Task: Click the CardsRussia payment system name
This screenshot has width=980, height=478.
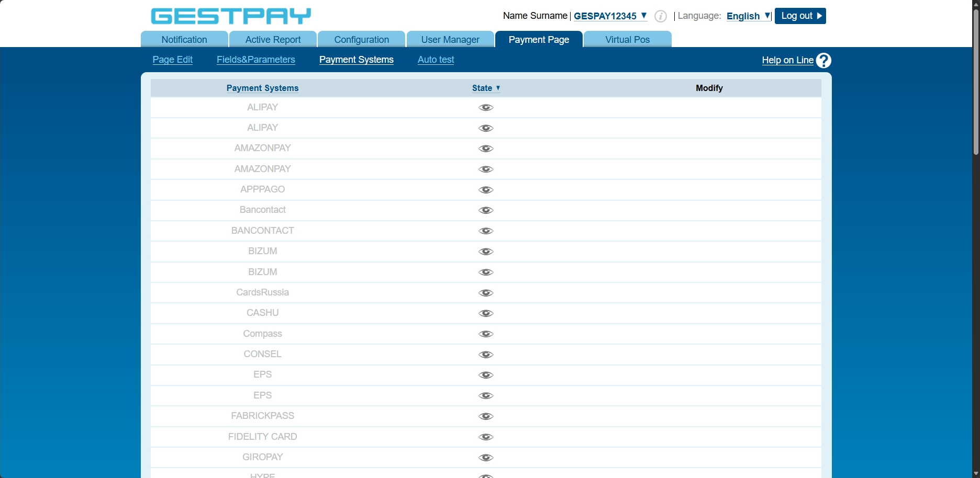Action: point(262,292)
